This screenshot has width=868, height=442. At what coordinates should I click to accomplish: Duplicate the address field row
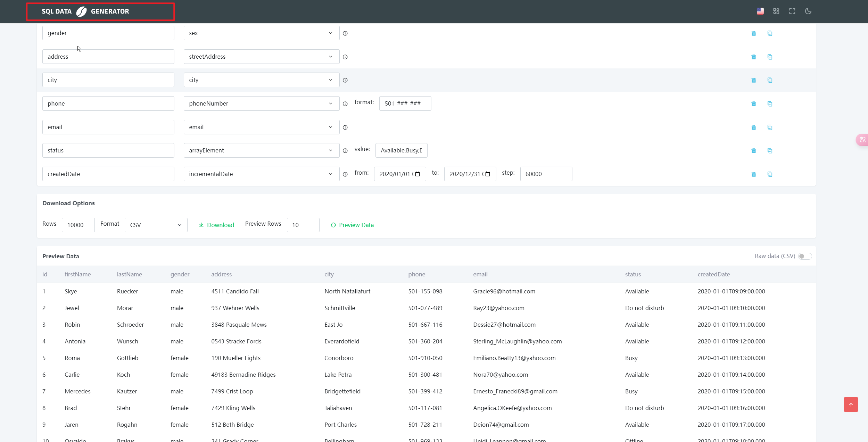click(770, 57)
